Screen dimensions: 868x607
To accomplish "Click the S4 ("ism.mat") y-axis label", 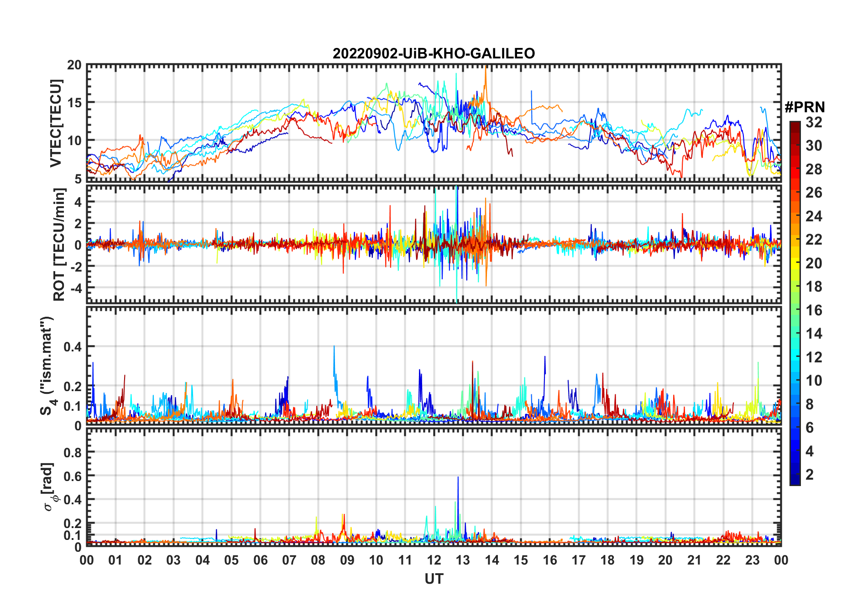I will (47, 366).
